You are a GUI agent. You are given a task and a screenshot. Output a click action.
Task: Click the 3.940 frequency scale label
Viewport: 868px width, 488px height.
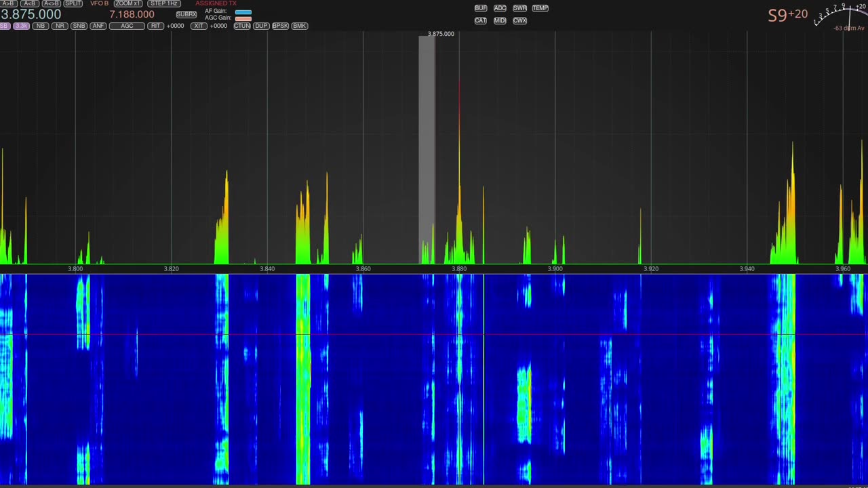pyautogui.click(x=747, y=269)
